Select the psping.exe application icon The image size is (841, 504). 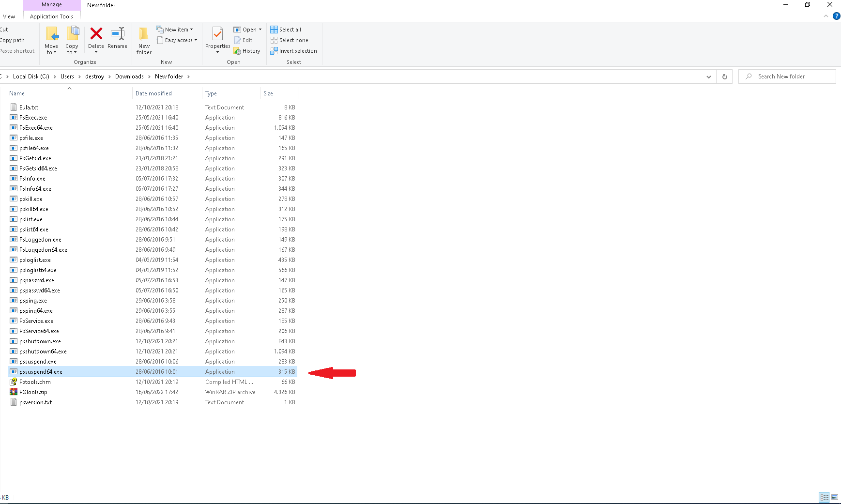coord(14,301)
